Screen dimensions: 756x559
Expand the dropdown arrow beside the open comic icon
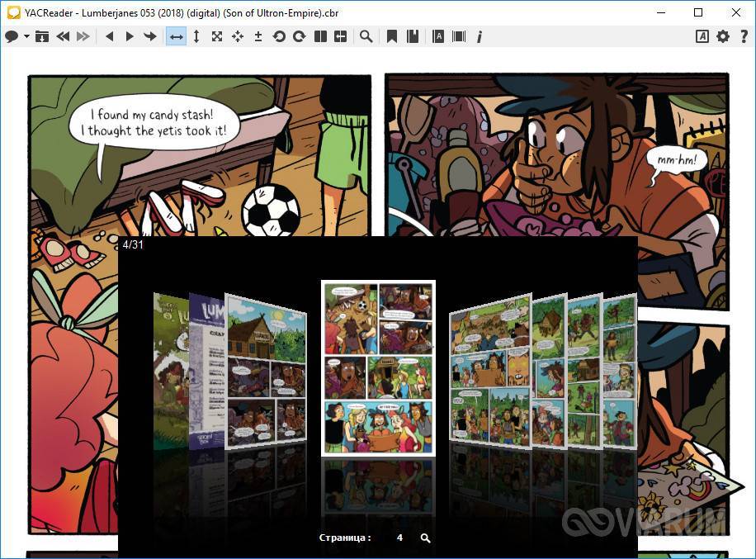[26, 36]
